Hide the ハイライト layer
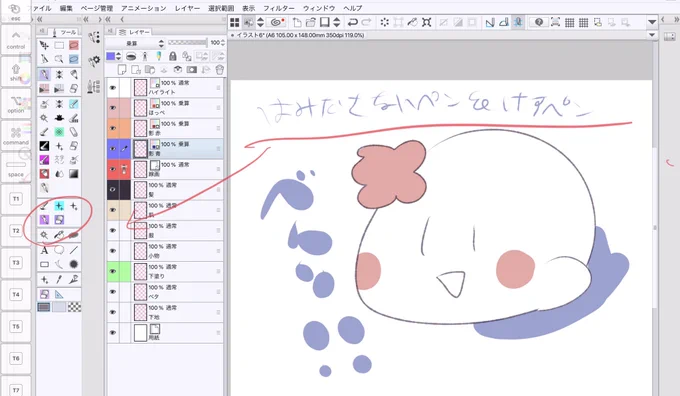 click(x=113, y=88)
